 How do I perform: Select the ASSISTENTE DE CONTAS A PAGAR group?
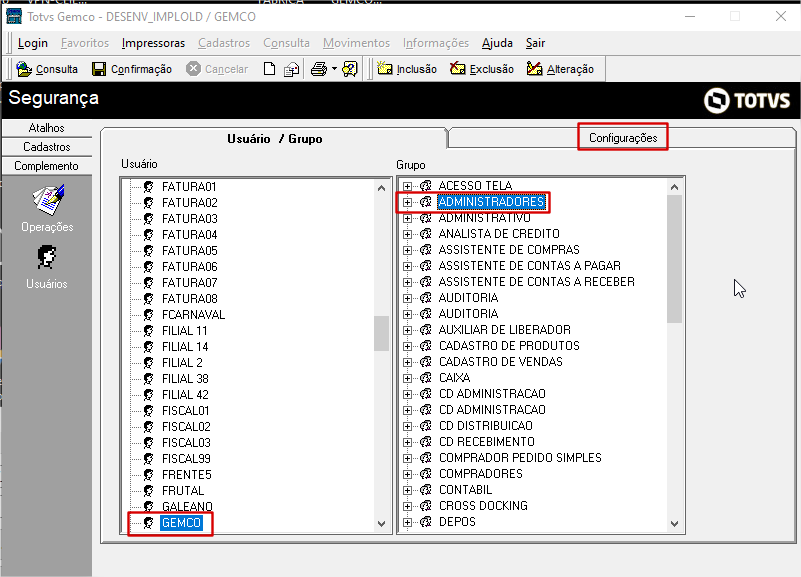[x=530, y=266]
